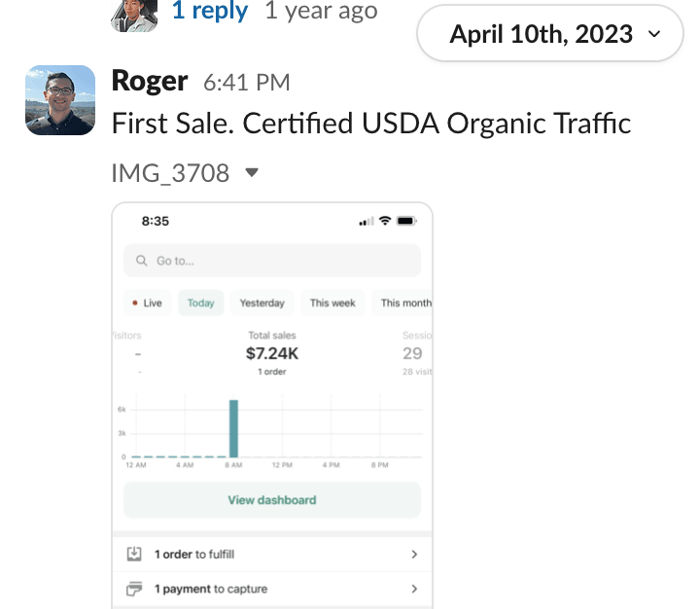700x609 pixels.
Task: Click the Wi-Fi status icon
Action: click(x=385, y=221)
